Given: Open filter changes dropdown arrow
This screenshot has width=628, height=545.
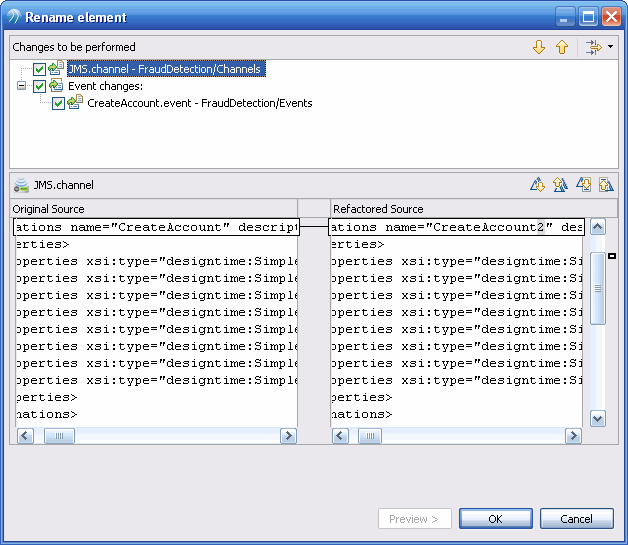Looking at the screenshot, I should pyautogui.click(x=610, y=46).
